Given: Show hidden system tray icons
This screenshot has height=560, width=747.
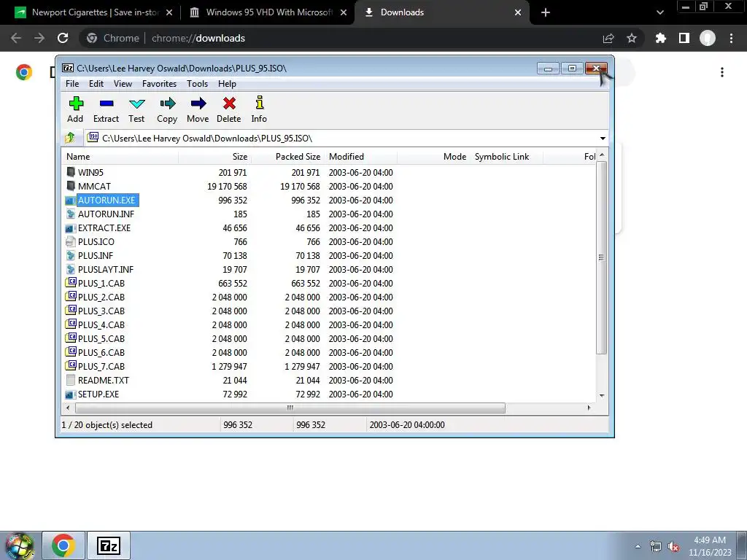Looking at the screenshot, I should click(638, 546).
